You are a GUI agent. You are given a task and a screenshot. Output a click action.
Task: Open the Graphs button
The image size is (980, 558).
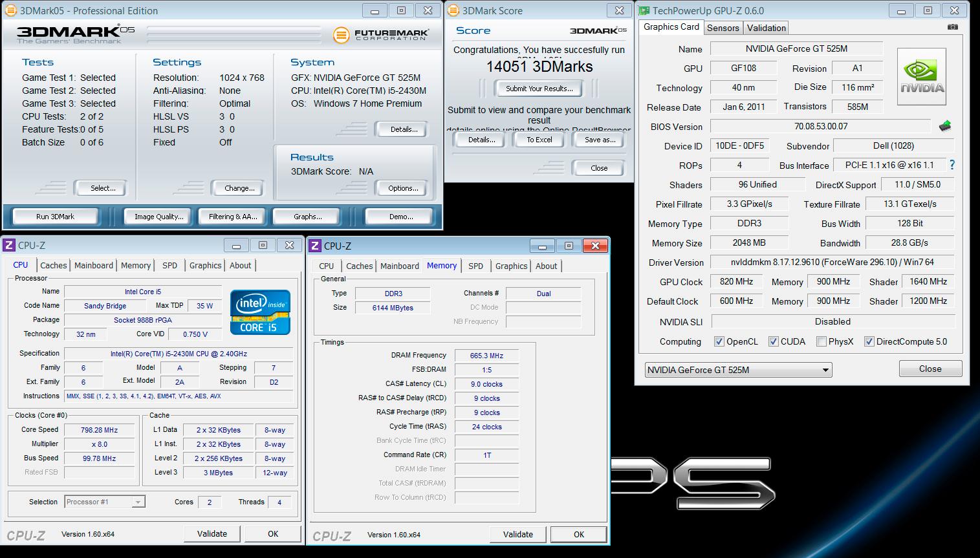pos(307,217)
